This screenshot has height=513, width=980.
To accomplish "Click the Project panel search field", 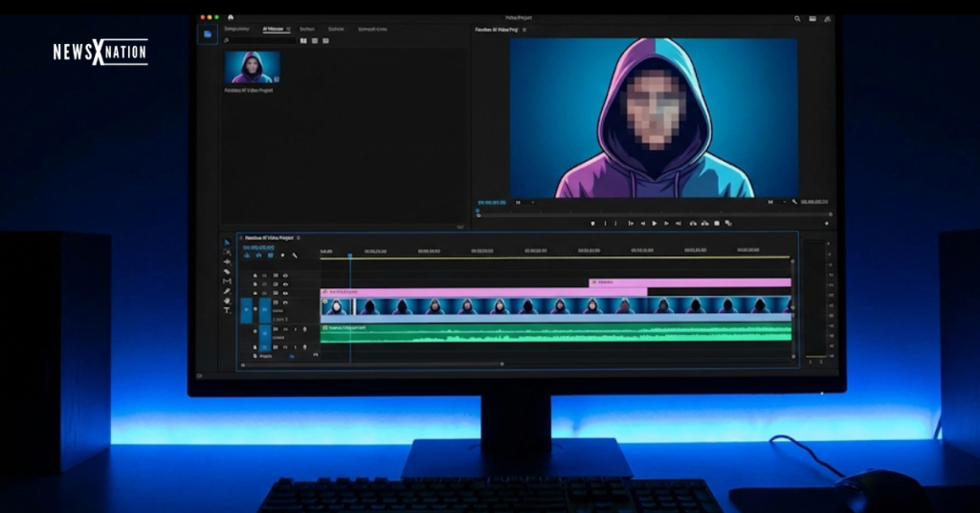I will coord(259,40).
